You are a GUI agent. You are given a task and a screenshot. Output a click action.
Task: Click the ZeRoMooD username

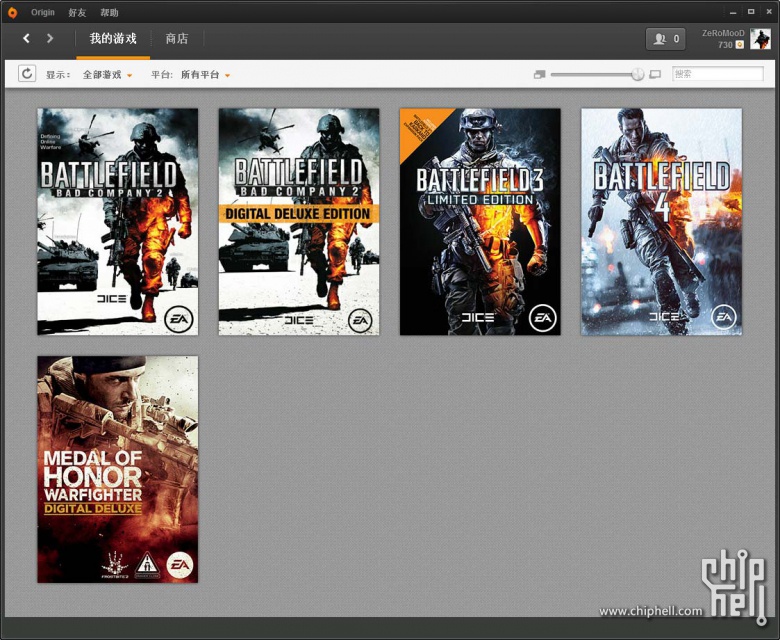point(723,33)
